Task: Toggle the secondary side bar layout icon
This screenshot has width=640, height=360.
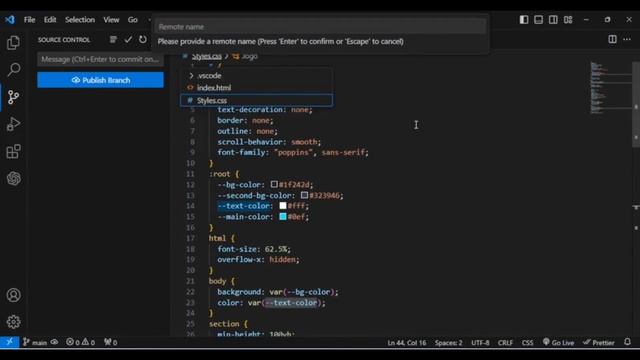Action: pos(553,20)
